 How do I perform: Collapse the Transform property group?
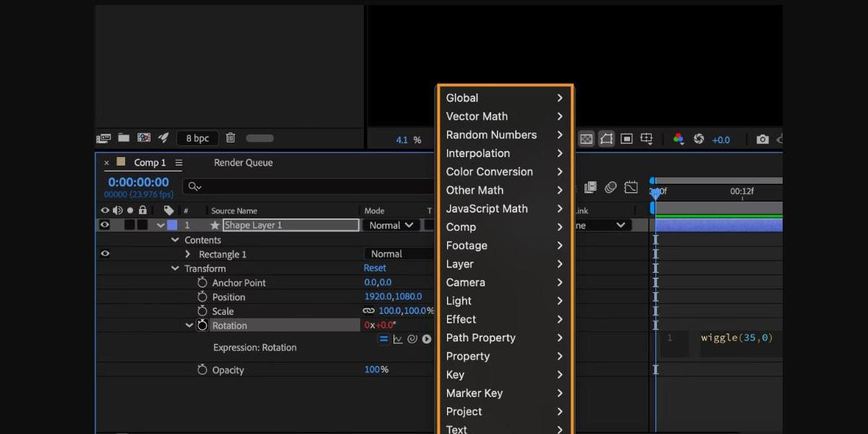(175, 268)
